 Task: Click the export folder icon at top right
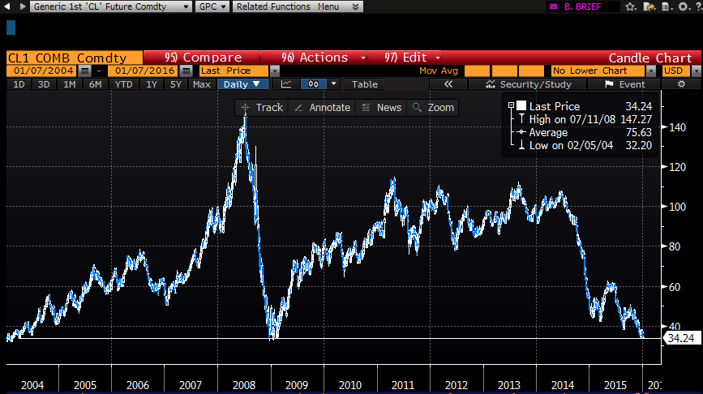pyautogui.click(x=649, y=7)
